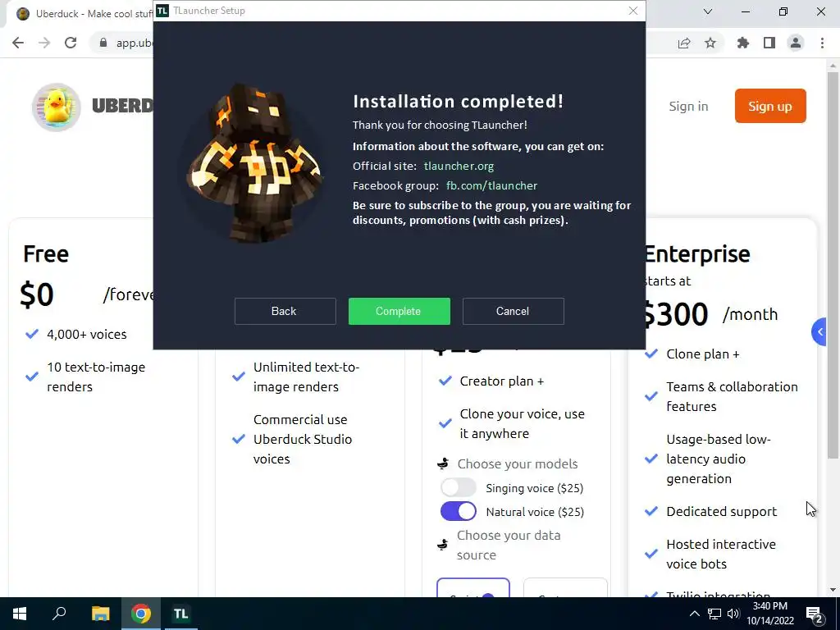Click the $300 /month price text

point(710,314)
